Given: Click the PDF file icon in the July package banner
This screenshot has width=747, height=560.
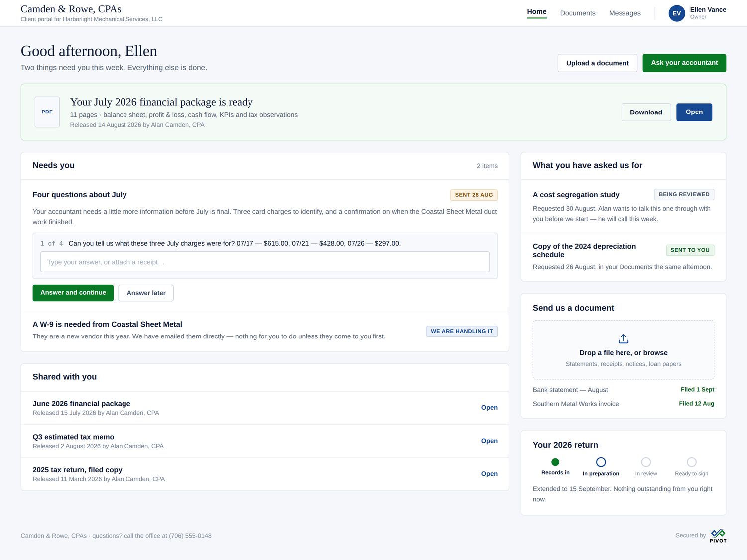Looking at the screenshot, I should (47, 112).
